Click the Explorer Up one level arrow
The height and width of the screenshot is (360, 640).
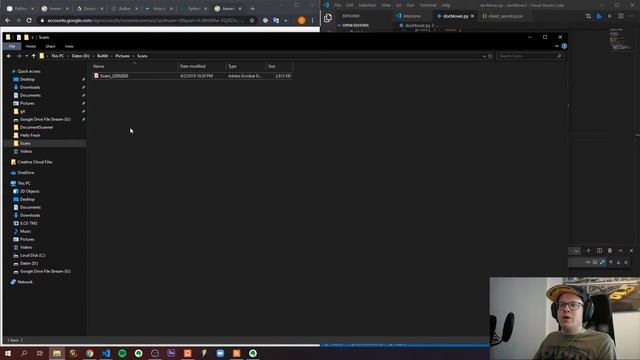point(33,56)
